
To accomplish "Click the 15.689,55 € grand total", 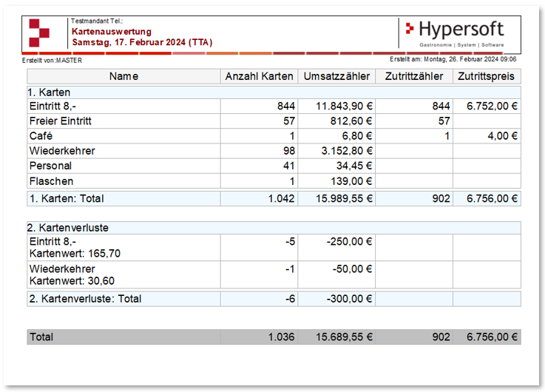I will (344, 337).
